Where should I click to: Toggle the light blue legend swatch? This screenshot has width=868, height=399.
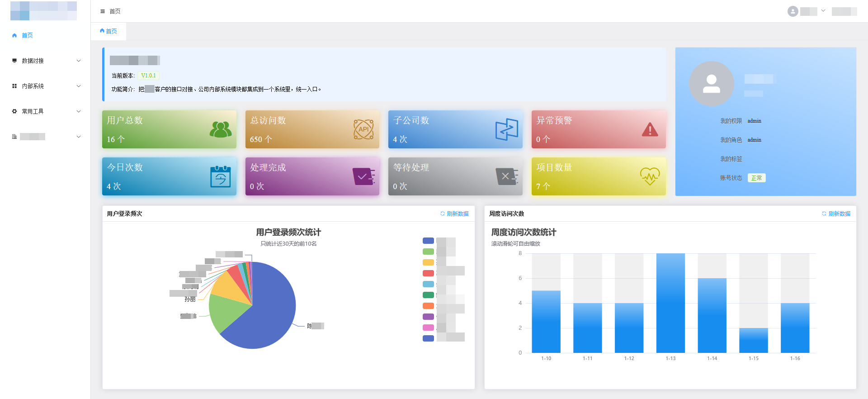(x=428, y=284)
